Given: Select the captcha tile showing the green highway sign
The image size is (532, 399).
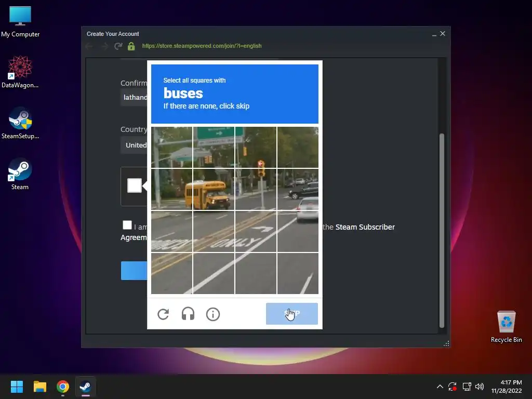Looking at the screenshot, I should (214, 147).
